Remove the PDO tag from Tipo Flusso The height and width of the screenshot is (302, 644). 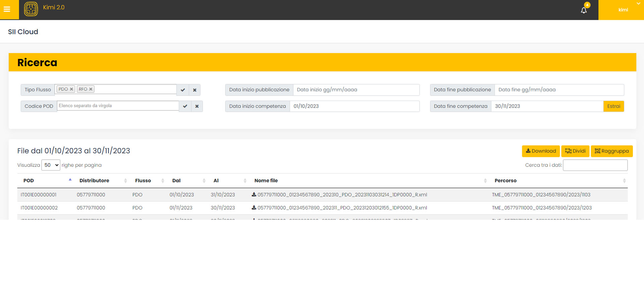tap(71, 89)
